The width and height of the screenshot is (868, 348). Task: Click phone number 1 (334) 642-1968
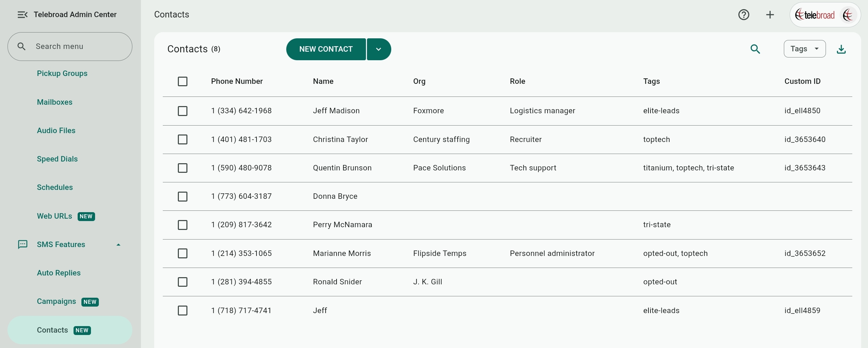click(241, 111)
